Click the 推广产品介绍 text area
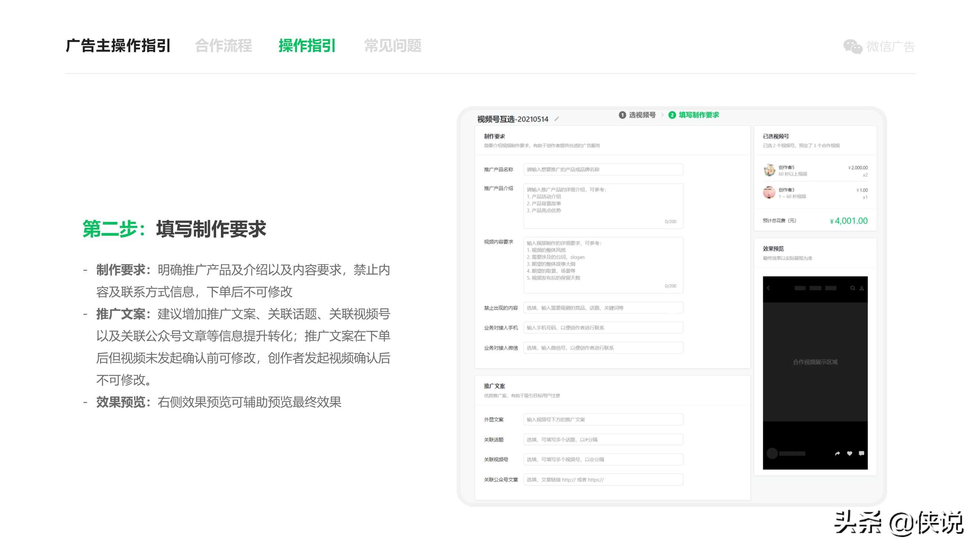This screenshot has width=980, height=551. [x=603, y=206]
